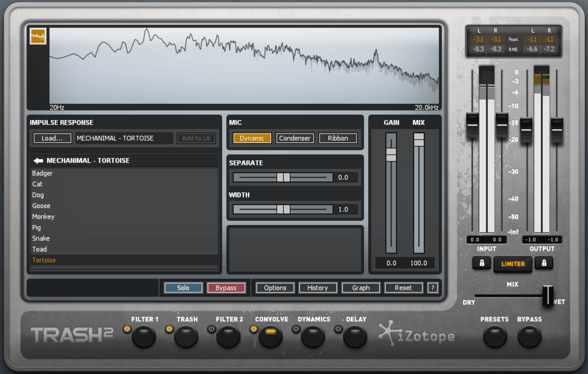Toggle the Trash module power button

coord(169,329)
